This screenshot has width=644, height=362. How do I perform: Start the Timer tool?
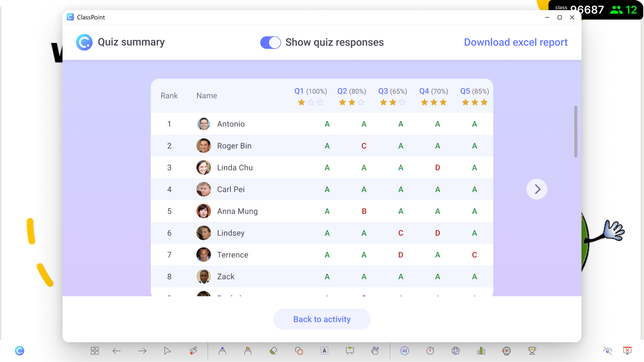430,351
